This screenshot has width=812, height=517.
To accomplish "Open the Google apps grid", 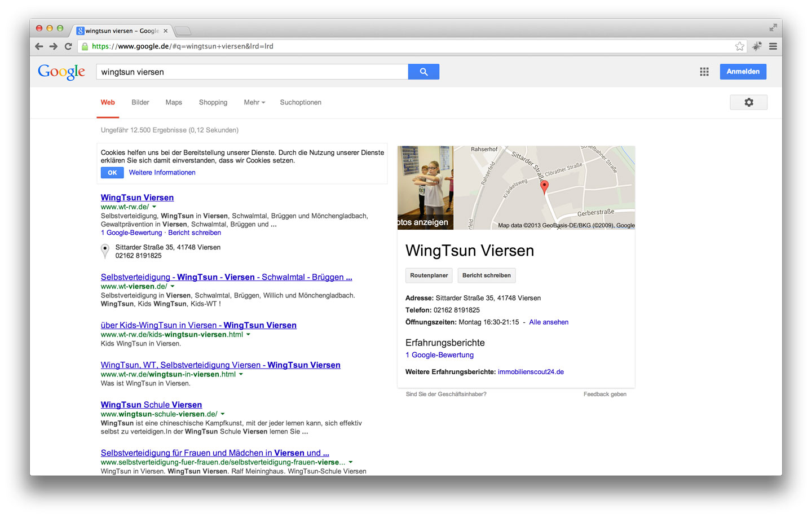I will (x=704, y=72).
